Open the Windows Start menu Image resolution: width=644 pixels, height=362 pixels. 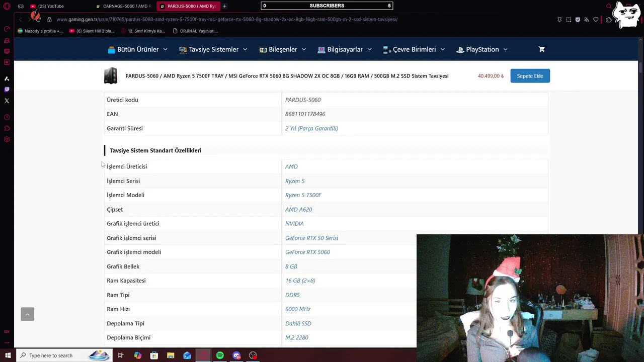8,355
